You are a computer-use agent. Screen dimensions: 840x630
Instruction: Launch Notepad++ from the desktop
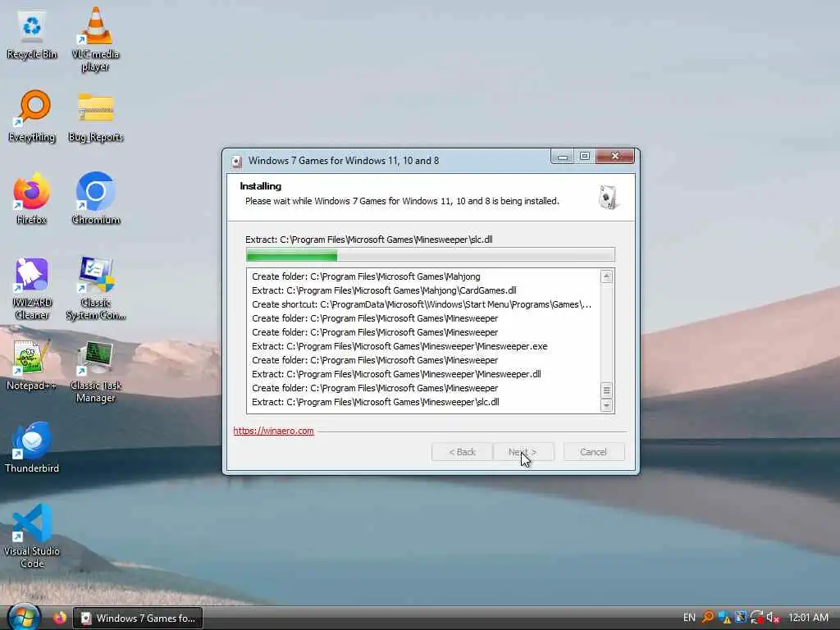tap(32, 365)
